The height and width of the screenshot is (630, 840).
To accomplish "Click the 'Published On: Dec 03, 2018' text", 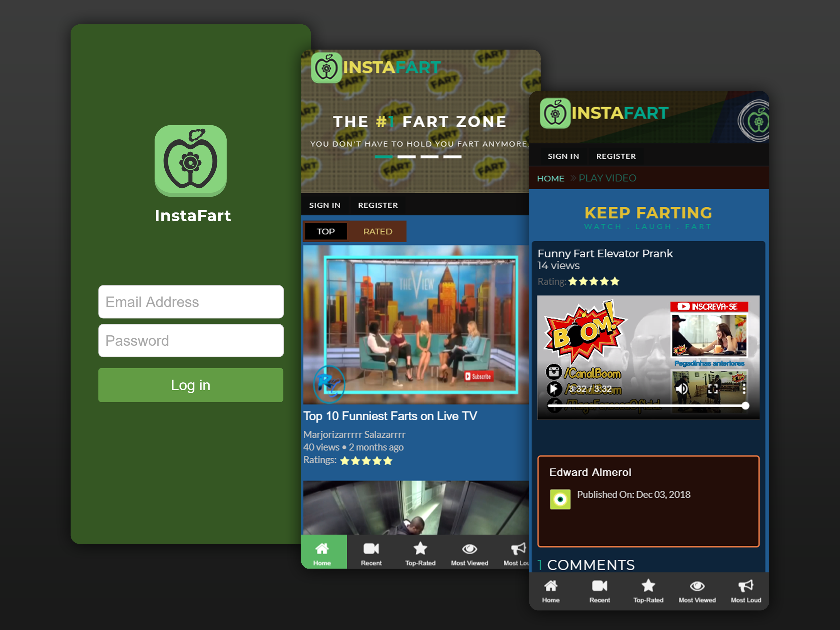I will (634, 494).
